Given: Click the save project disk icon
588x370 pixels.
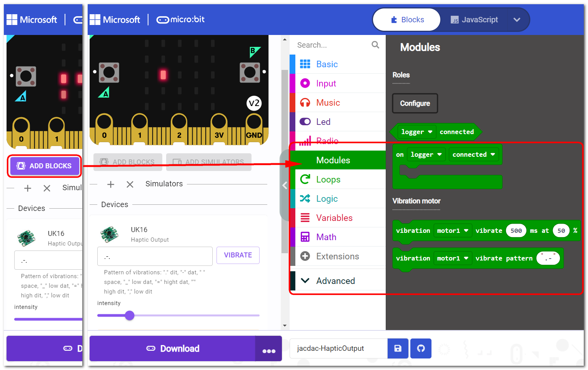Looking at the screenshot, I should point(398,348).
